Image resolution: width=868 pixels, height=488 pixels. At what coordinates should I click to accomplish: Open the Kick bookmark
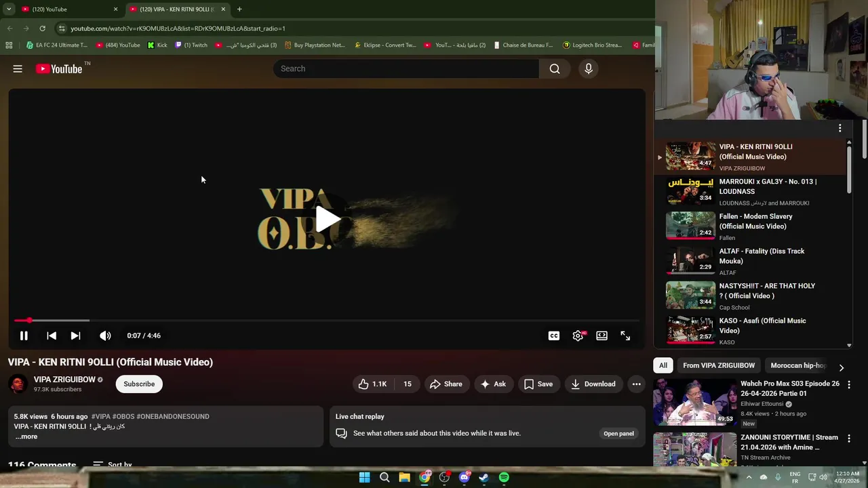point(157,45)
